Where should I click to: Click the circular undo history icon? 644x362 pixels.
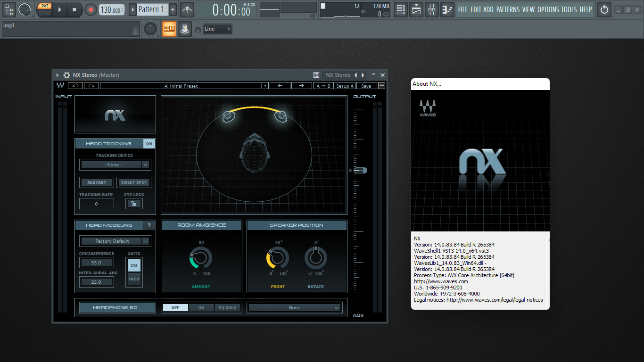[x=604, y=9]
